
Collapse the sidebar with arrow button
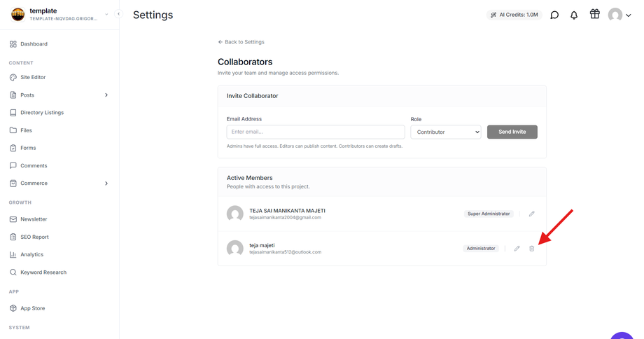[x=119, y=14]
